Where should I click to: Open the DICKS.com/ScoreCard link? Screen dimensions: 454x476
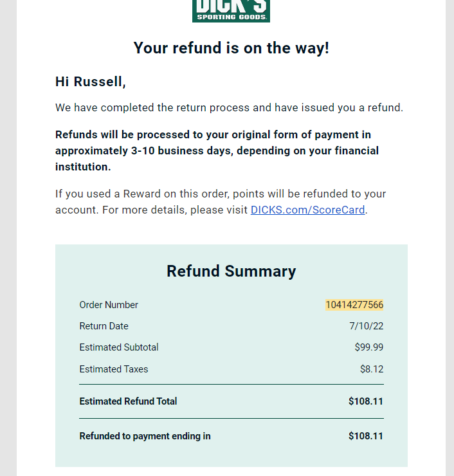(308, 210)
